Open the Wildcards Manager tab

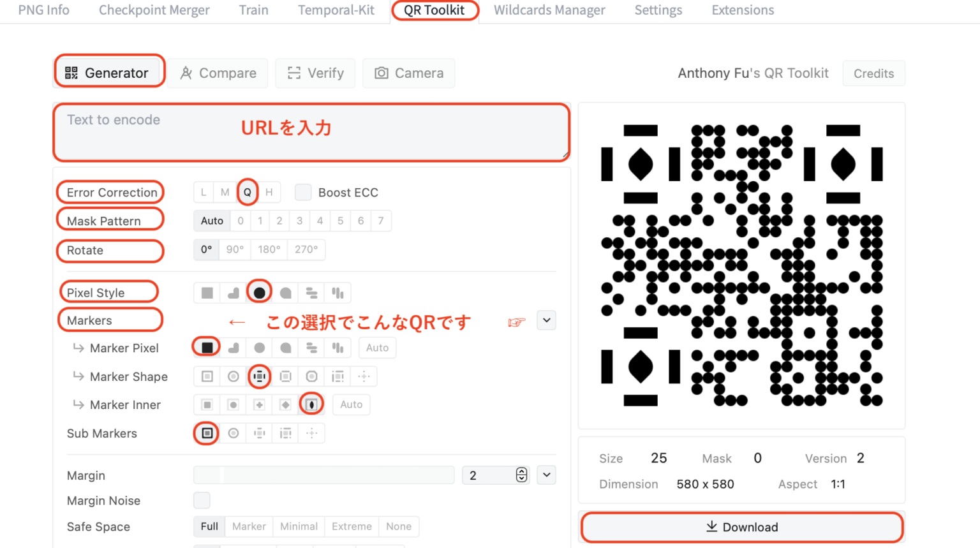click(x=549, y=10)
